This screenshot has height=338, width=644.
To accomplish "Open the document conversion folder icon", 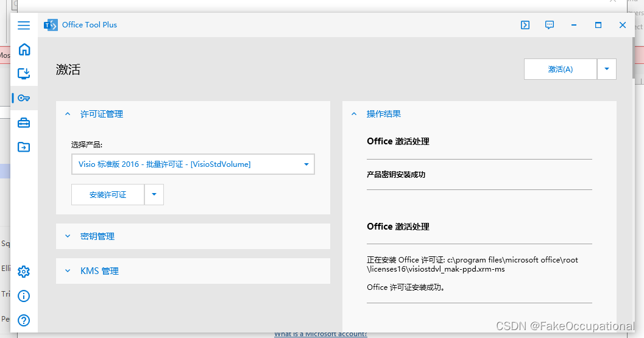I will pos(24,147).
